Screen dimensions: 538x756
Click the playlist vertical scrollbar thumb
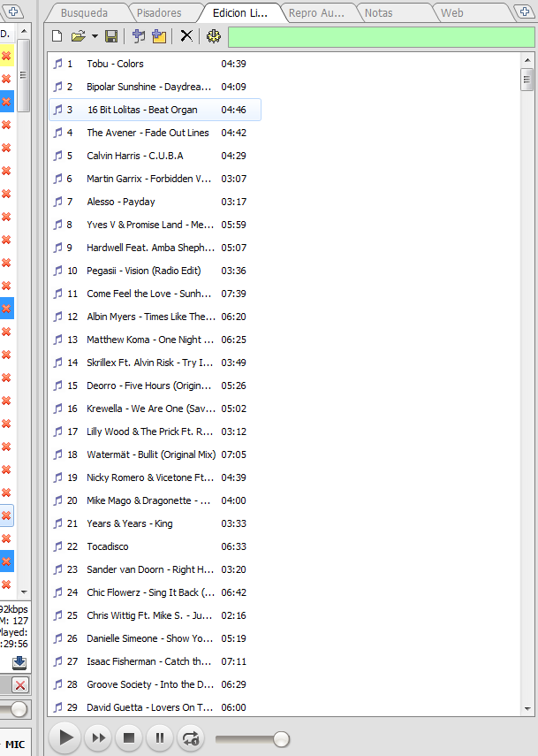(527, 80)
